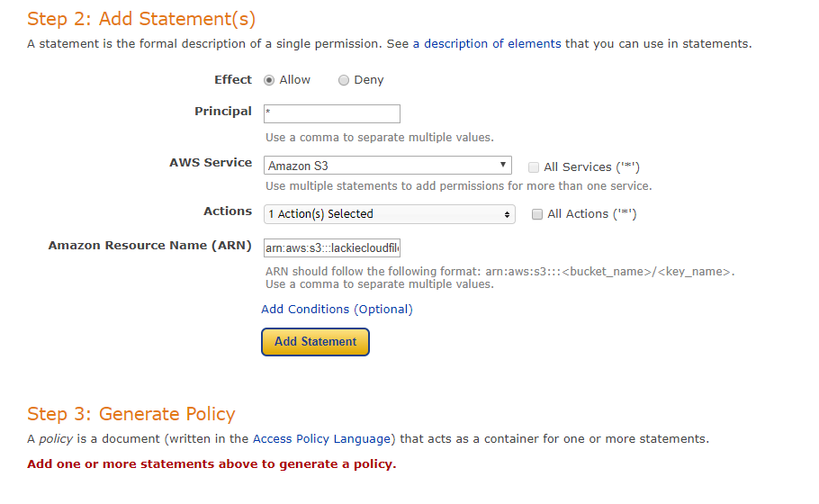Click the Amazon Resource Name (ARN) label text

pos(150,246)
